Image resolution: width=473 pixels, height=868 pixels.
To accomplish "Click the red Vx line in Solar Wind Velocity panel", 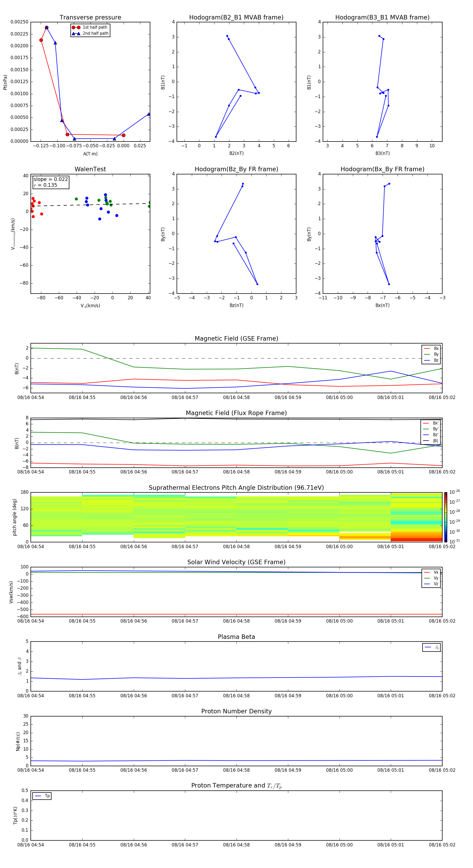I will [x=236, y=614].
